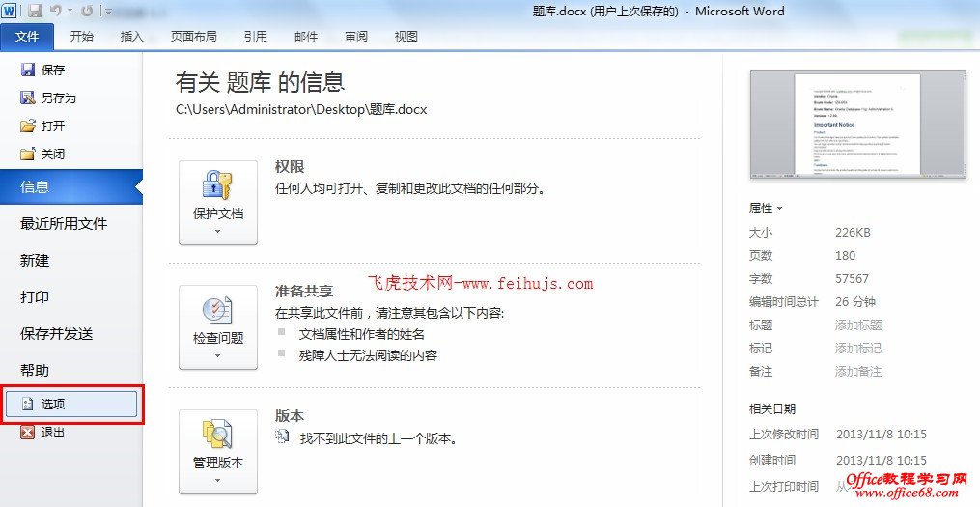
Task: Open the 引用 ribbon tab
Action: pos(256,37)
